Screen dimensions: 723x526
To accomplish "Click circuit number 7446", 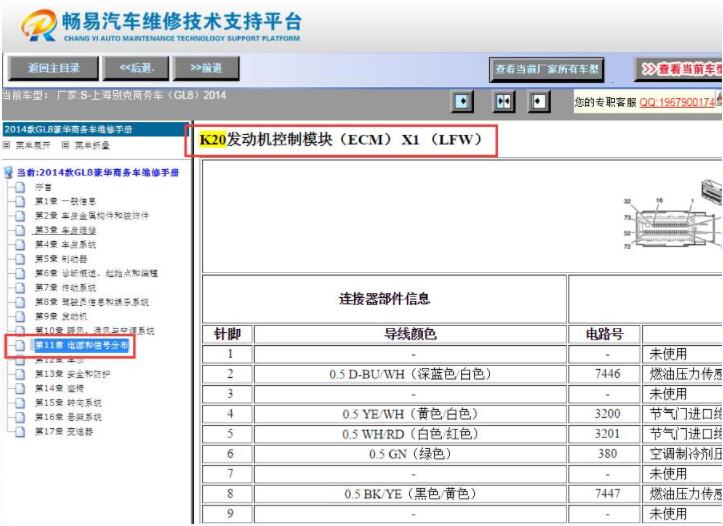I will click(x=607, y=374).
